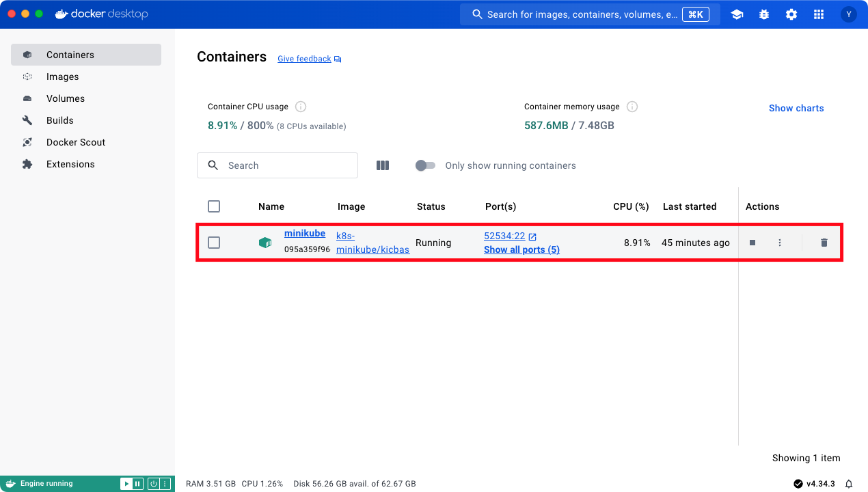Click the minikube container icon
This screenshot has width=868, height=492.
click(x=265, y=243)
